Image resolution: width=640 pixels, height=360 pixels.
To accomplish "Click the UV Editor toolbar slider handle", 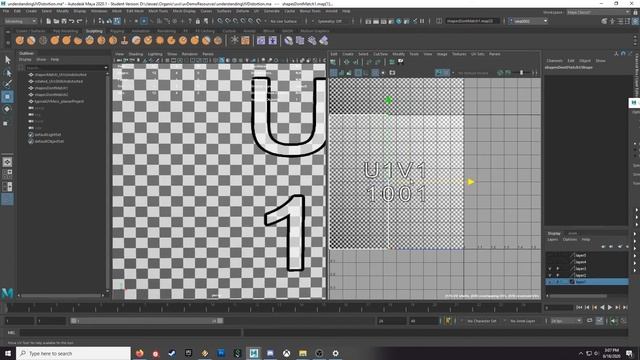I will [521, 73].
